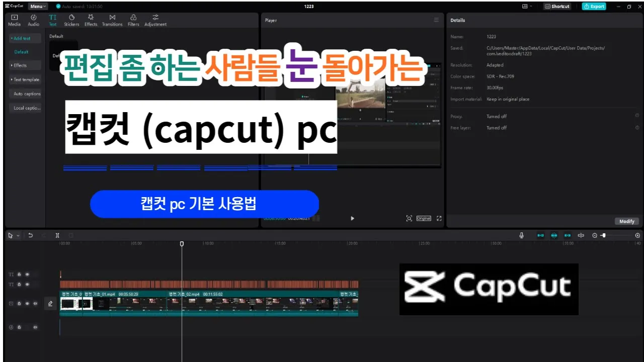Image resolution: width=644 pixels, height=362 pixels.
Task: Undo the last action
Action: click(31, 235)
